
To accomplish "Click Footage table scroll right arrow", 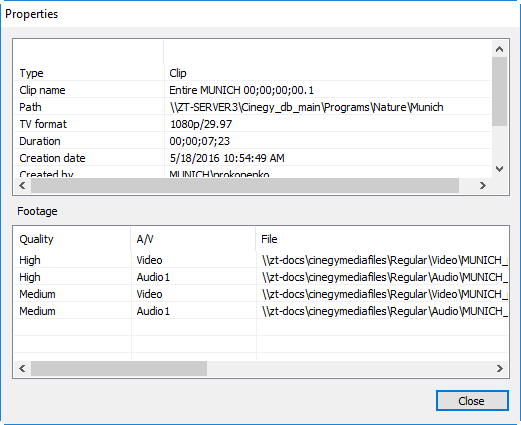I will 500,368.
